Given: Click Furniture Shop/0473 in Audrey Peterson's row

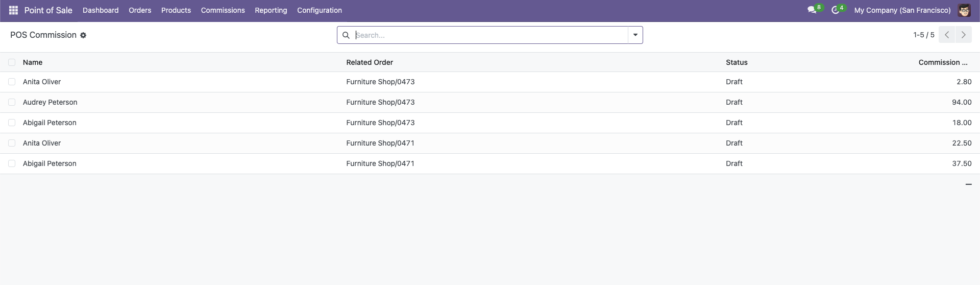Looking at the screenshot, I should click(x=380, y=102).
